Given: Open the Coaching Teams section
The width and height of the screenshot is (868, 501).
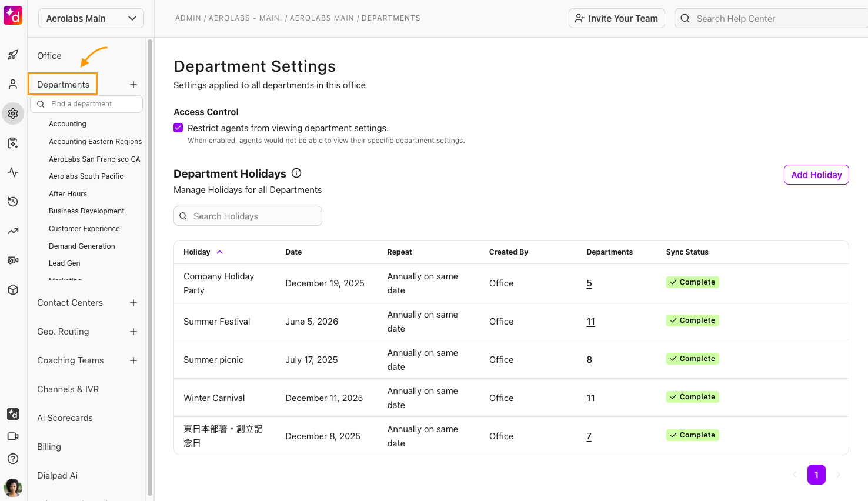Looking at the screenshot, I should click(70, 360).
